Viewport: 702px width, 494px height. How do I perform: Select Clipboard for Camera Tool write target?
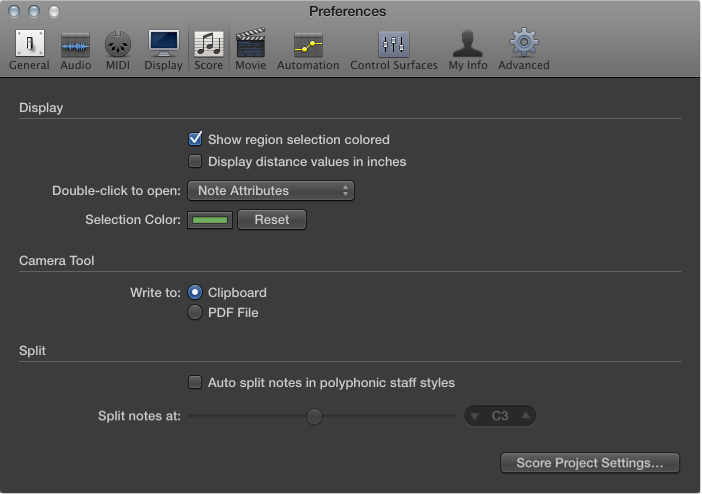point(195,292)
